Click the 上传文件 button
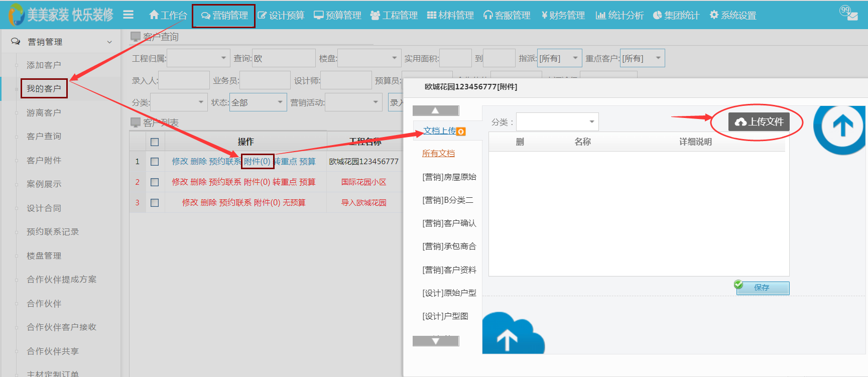 click(759, 121)
